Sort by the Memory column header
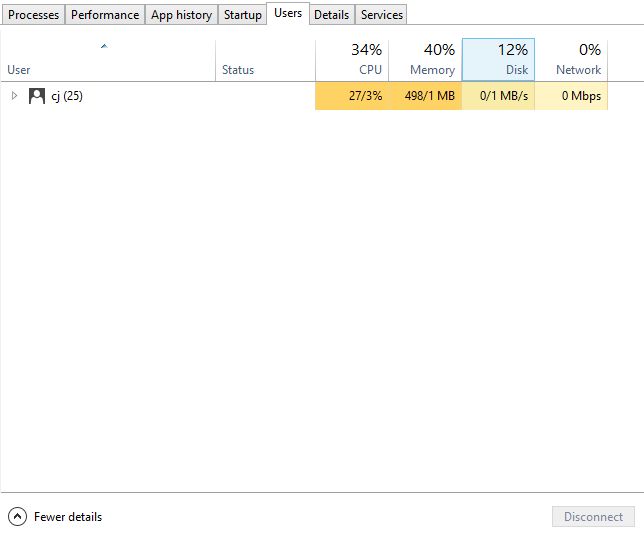644x541 pixels. 425,60
